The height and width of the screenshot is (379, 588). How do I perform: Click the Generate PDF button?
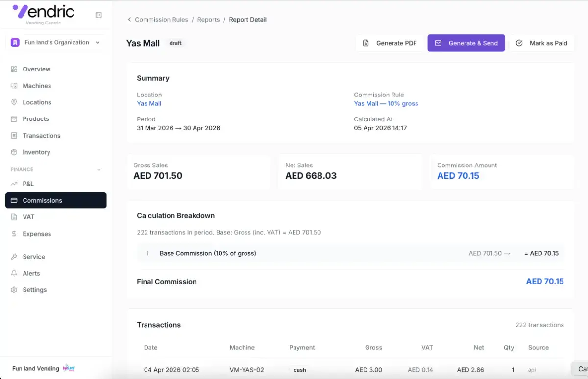[390, 43]
